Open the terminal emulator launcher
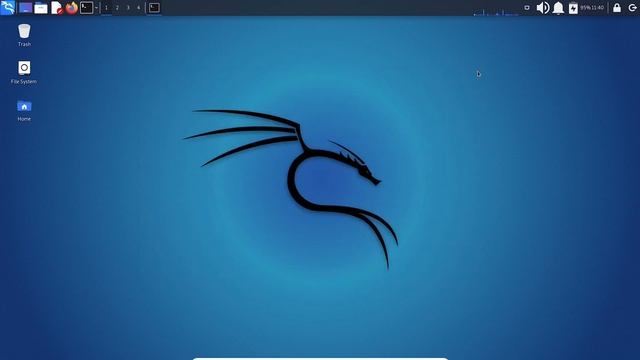640x360 pixels. (x=87, y=8)
